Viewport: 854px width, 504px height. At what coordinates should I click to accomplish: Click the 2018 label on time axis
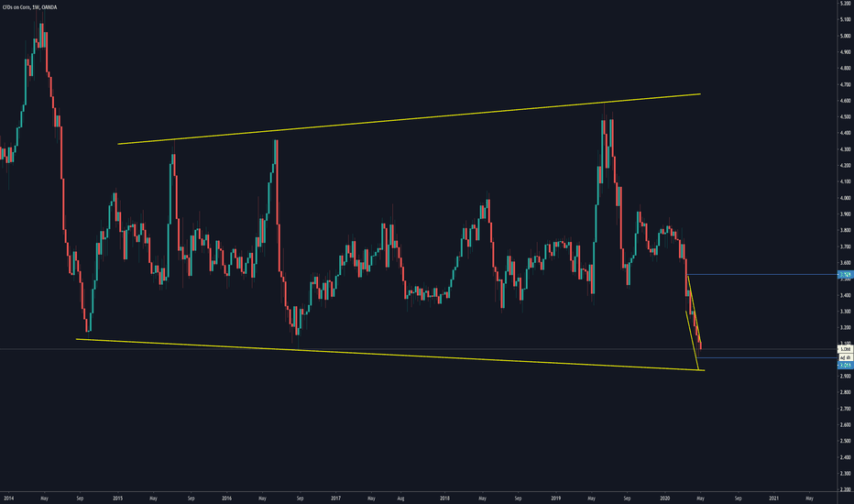pos(445,498)
